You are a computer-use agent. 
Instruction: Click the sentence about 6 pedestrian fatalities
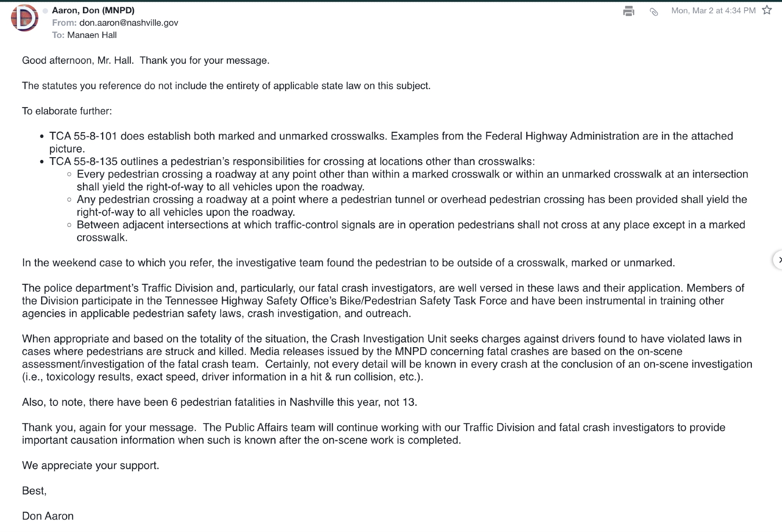coord(219,402)
